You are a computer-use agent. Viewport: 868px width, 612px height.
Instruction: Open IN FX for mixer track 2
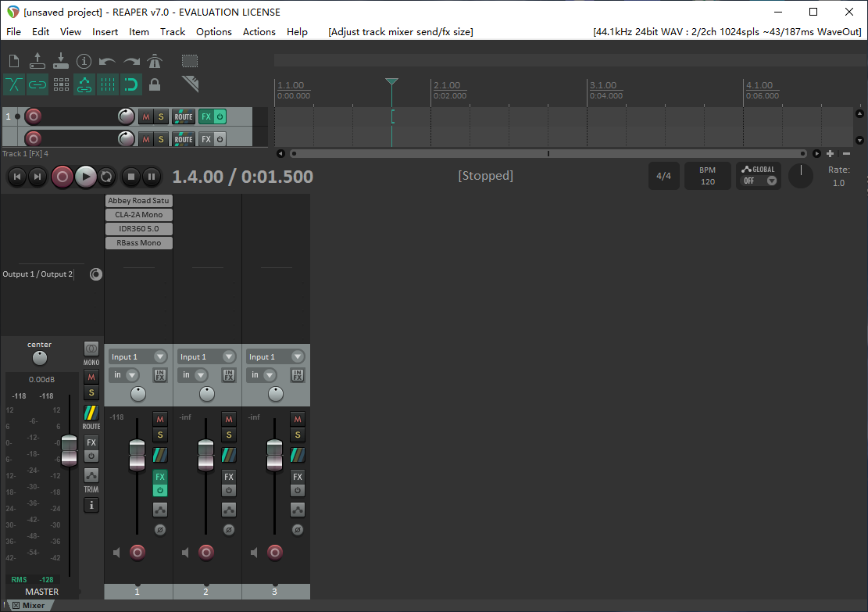pos(229,375)
